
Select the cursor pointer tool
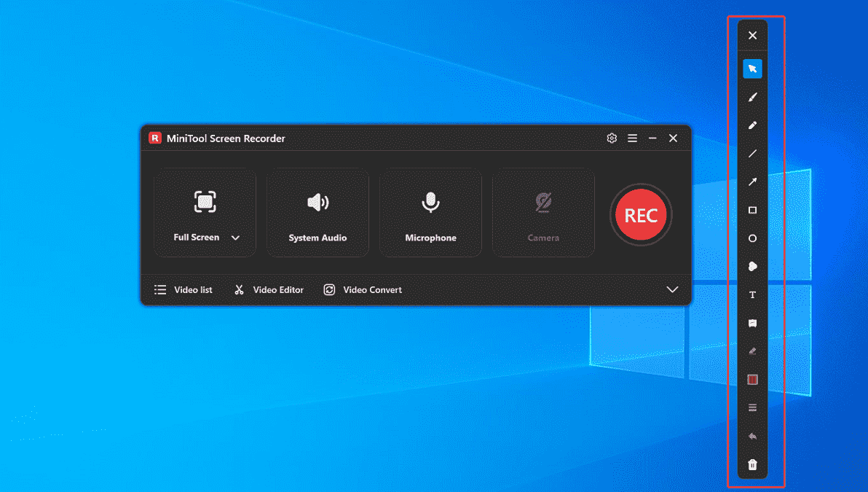(x=752, y=68)
